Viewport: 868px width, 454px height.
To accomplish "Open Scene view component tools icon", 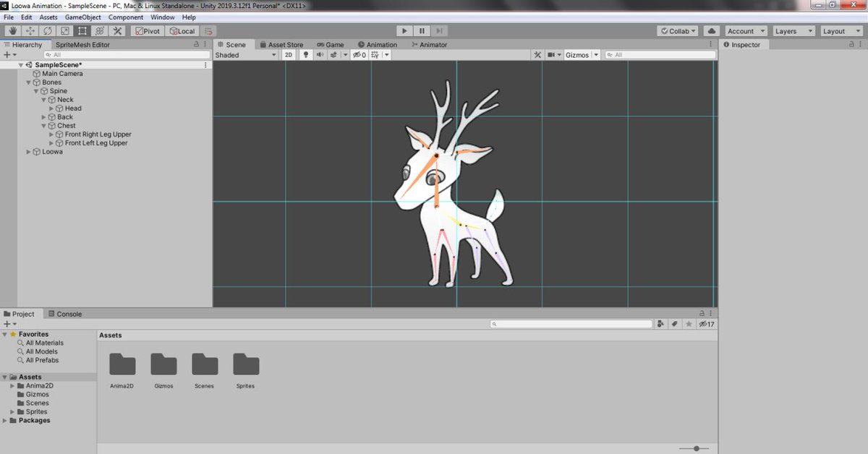I will (x=537, y=55).
